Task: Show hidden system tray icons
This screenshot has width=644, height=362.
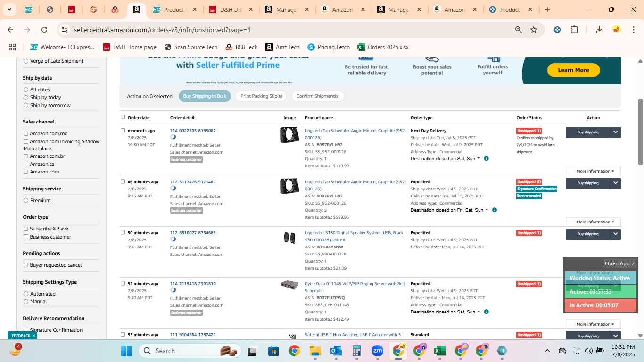Action: click(x=547, y=351)
